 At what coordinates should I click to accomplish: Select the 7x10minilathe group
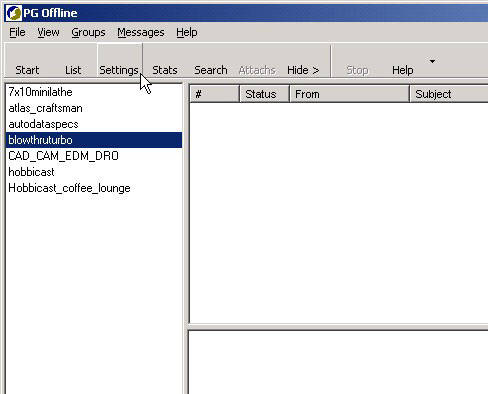94,92
